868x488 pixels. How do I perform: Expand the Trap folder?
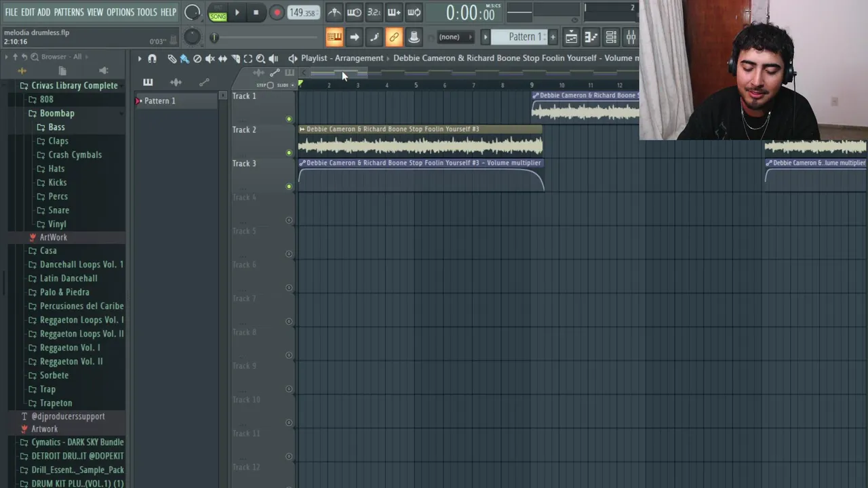[x=42, y=389]
